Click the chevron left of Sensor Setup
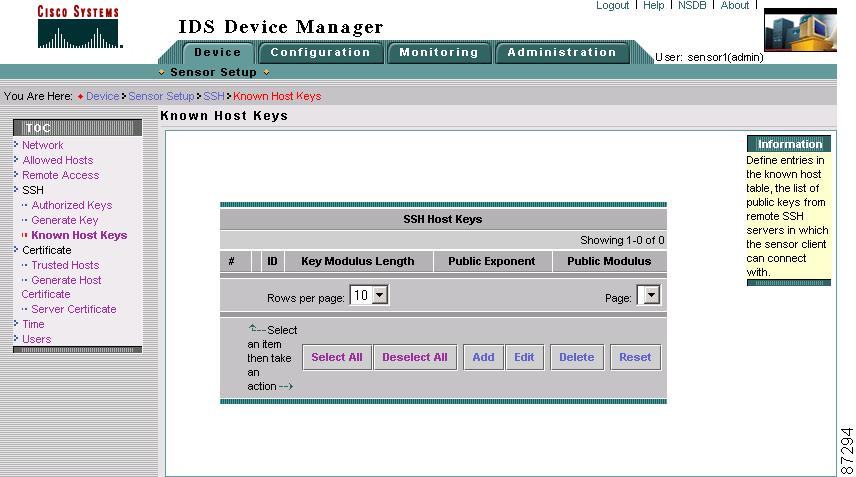The height and width of the screenshot is (477, 856). click(x=162, y=73)
